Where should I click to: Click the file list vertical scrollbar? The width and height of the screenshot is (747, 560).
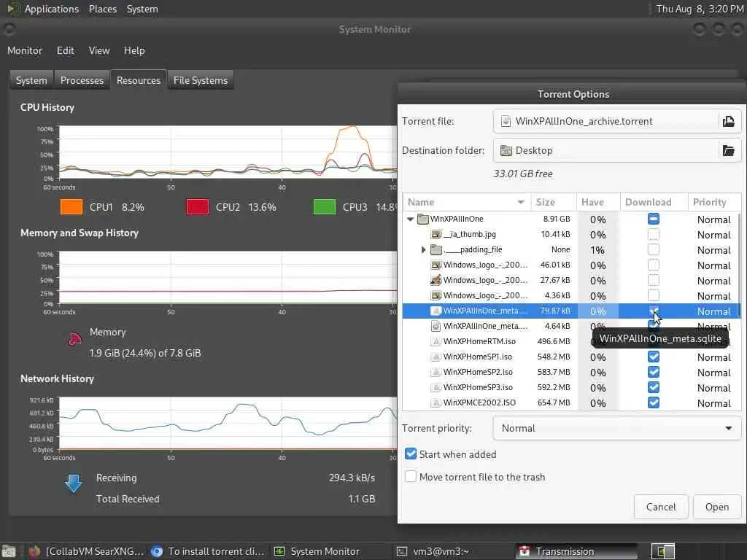click(x=740, y=267)
